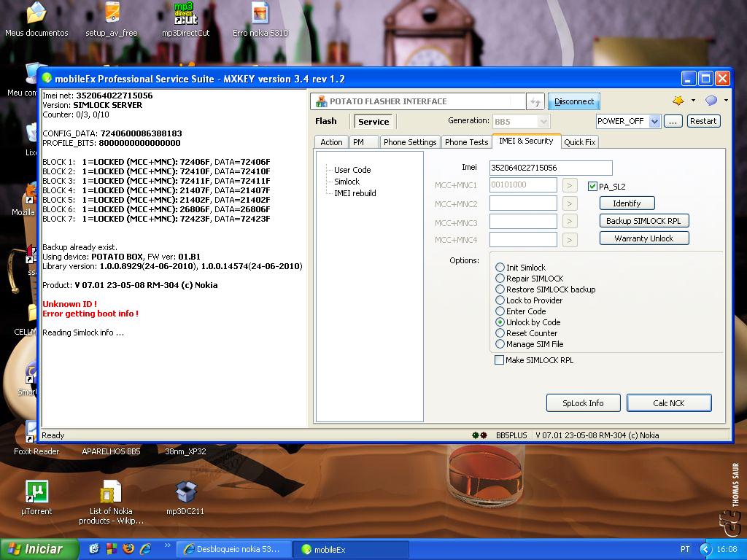The image size is (747, 560).
Task: Click the arrow button next to MCC+MNC2
Action: pos(570,204)
